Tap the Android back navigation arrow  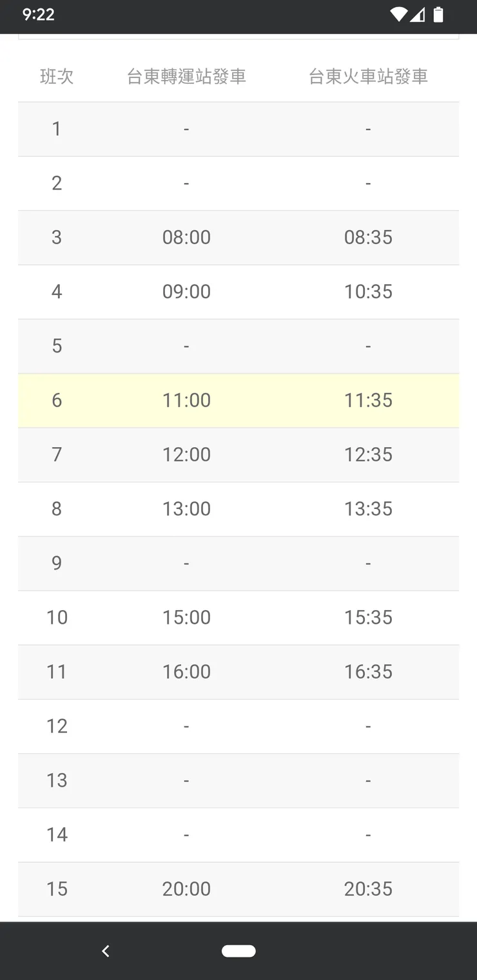pos(106,950)
